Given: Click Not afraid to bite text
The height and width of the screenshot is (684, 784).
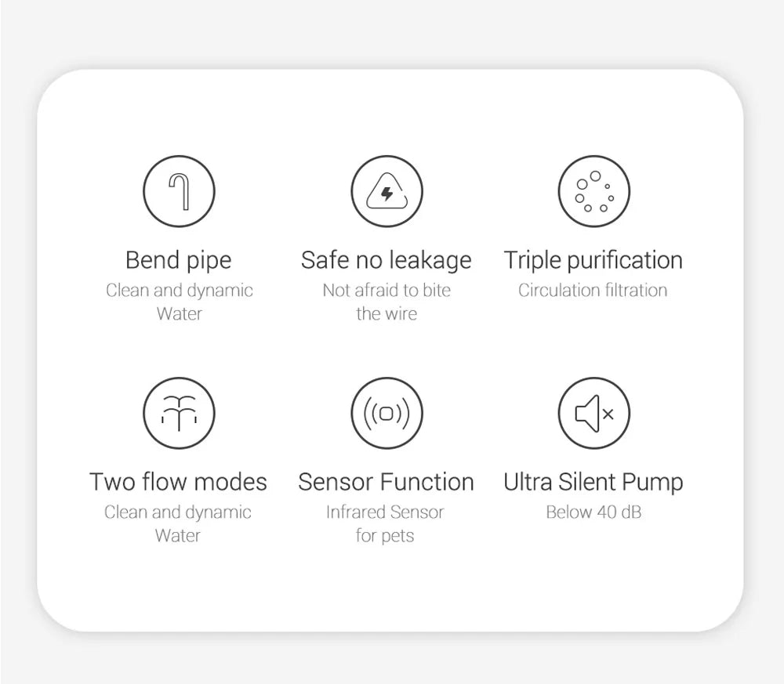Looking at the screenshot, I should [x=387, y=290].
